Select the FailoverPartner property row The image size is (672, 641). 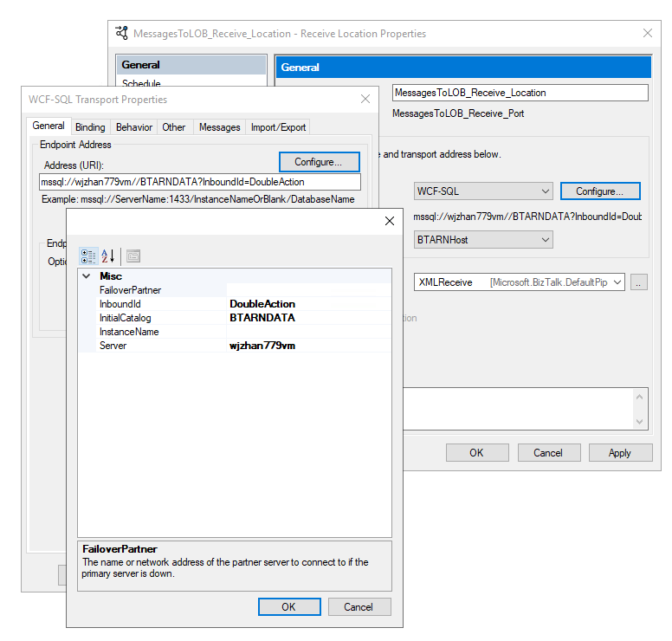point(235,290)
